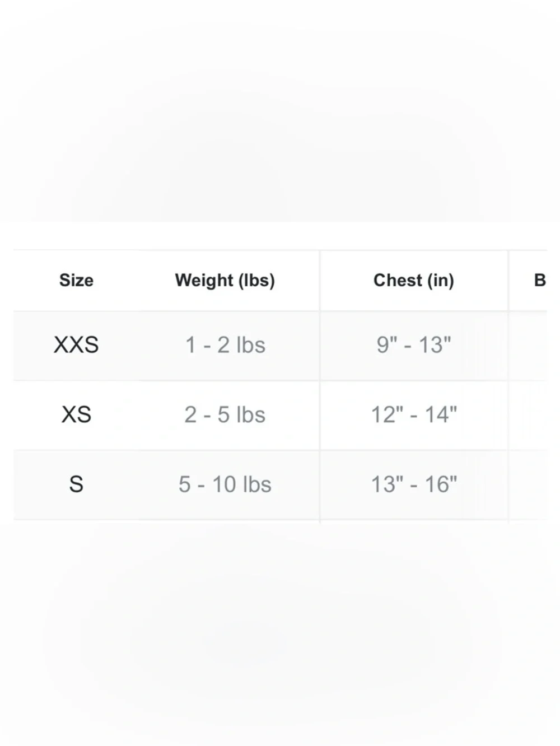The width and height of the screenshot is (560, 746).
Task: Click the divider between Weight and Chest headers
Action: 320,280
